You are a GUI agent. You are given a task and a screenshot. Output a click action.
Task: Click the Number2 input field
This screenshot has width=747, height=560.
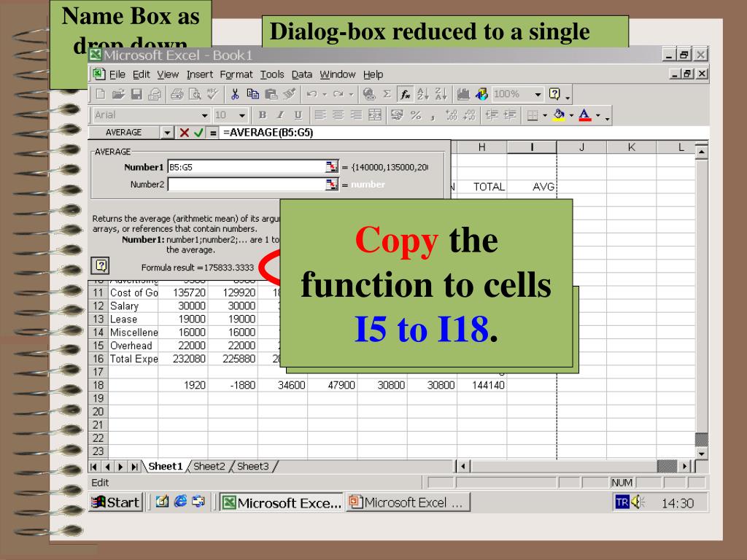click(x=246, y=184)
